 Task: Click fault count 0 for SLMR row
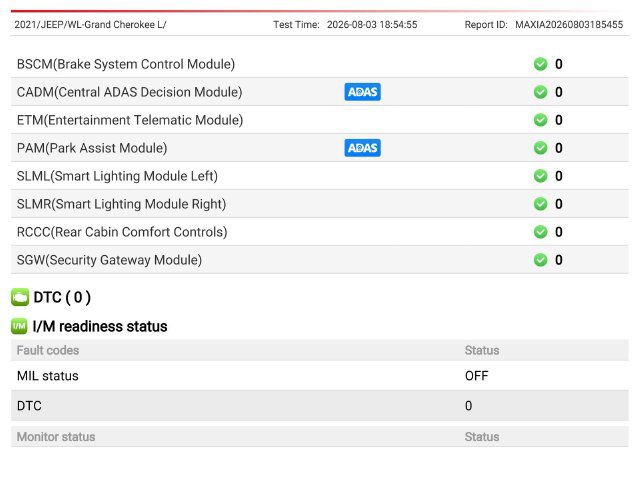tap(559, 204)
